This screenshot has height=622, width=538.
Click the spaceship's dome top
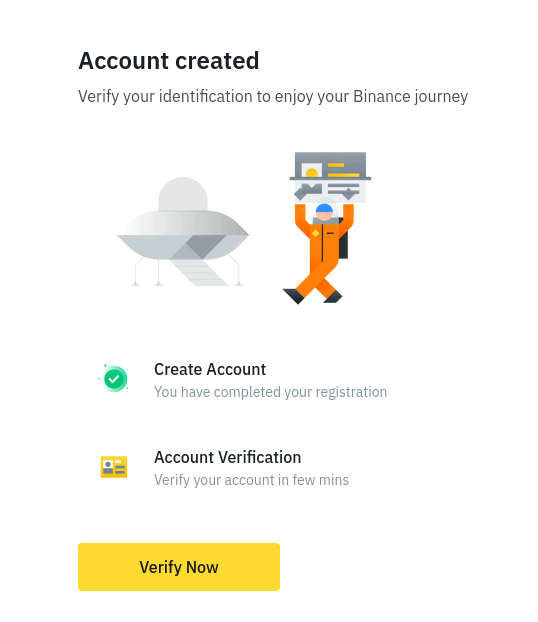point(183,194)
